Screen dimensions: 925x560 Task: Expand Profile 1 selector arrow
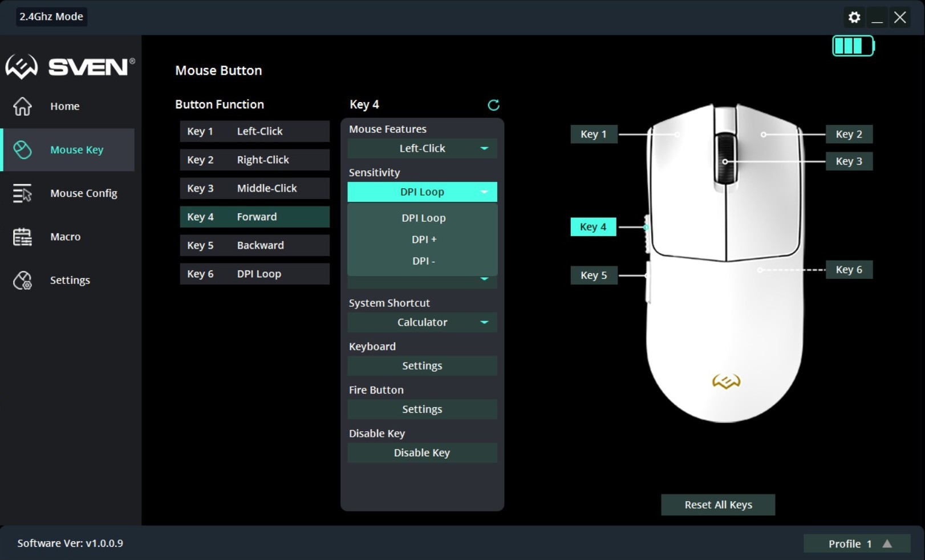[x=887, y=543]
